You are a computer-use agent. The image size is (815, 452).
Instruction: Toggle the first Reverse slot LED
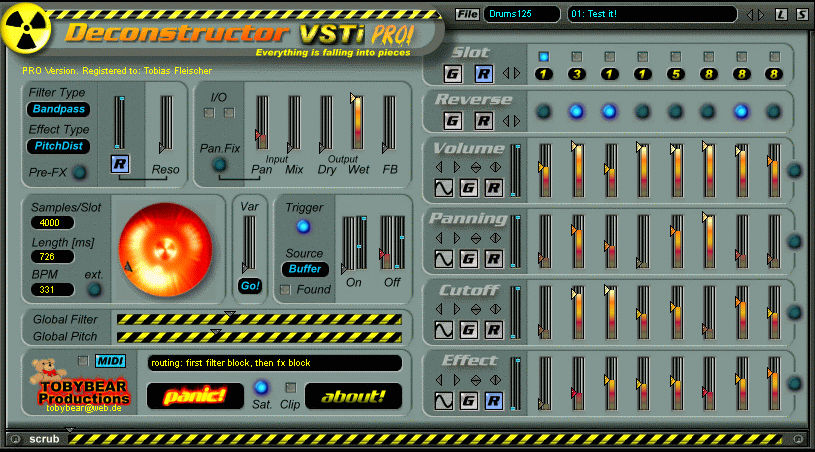pyautogui.click(x=544, y=111)
